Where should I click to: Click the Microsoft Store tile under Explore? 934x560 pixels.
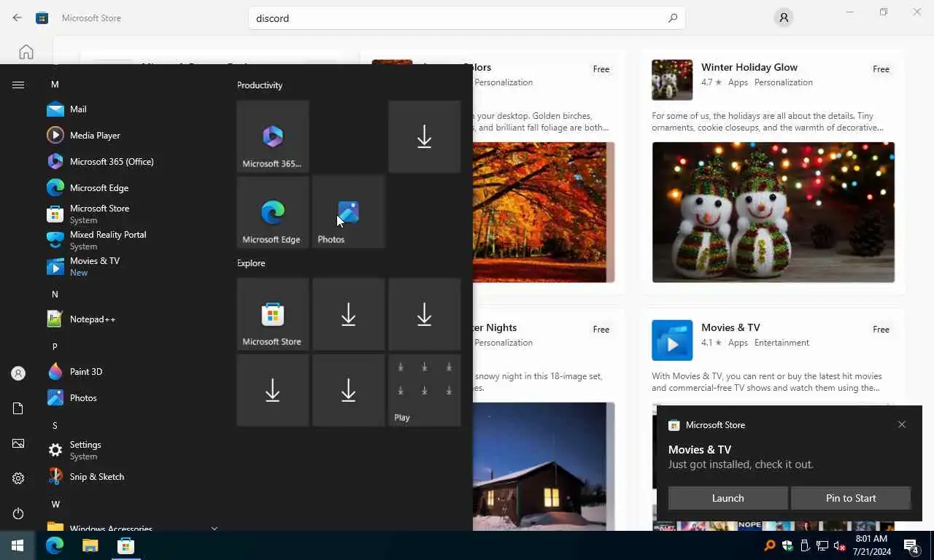(273, 314)
